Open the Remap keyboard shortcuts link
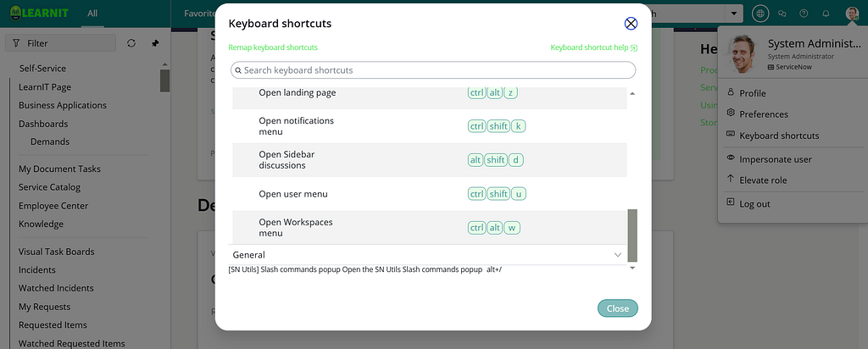 [x=273, y=47]
